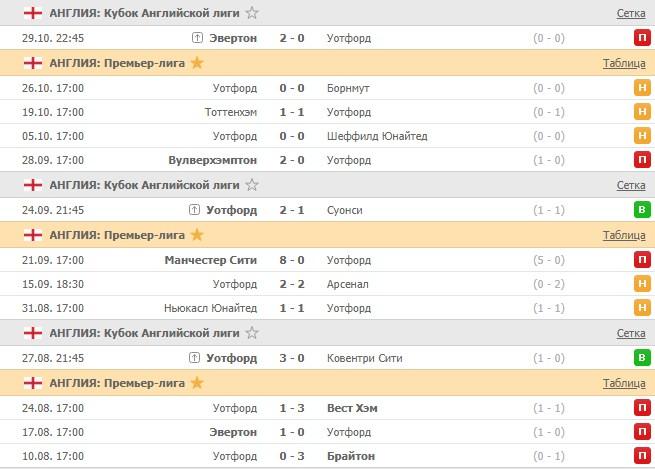
Task: Click red П badge for Эвертон 2-0 cup match
Action: pyautogui.click(x=640, y=38)
